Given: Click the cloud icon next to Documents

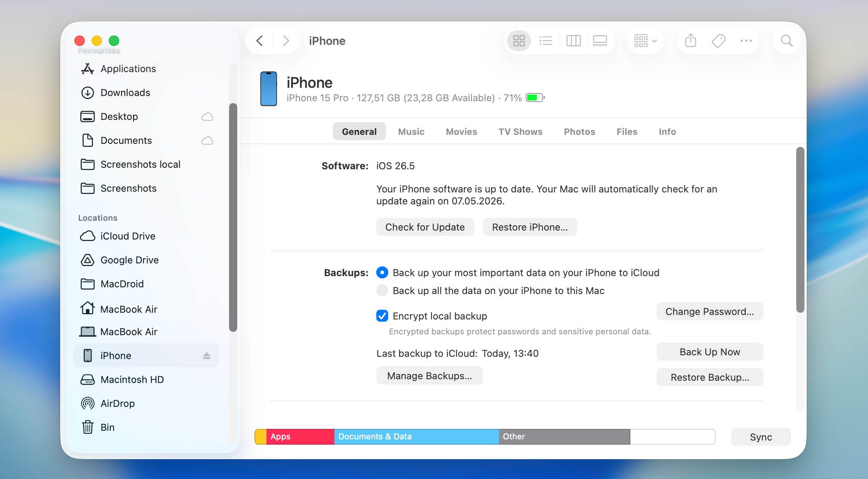Looking at the screenshot, I should (x=207, y=141).
